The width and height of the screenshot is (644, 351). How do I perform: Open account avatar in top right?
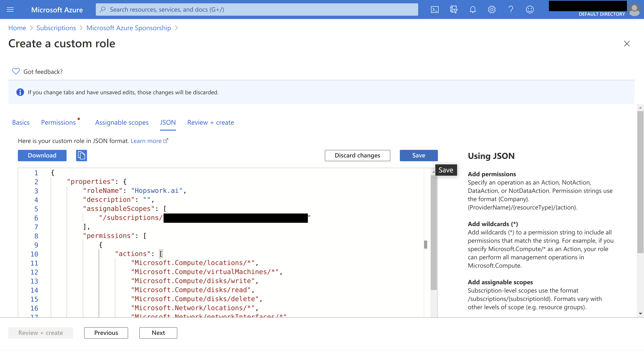click(x=634, y=9)
